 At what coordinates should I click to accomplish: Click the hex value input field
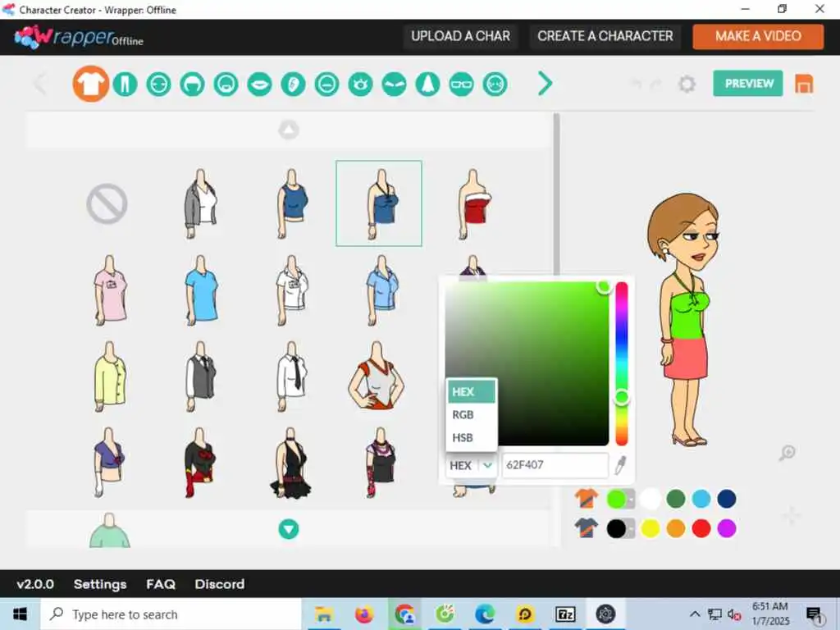[555, 465]
